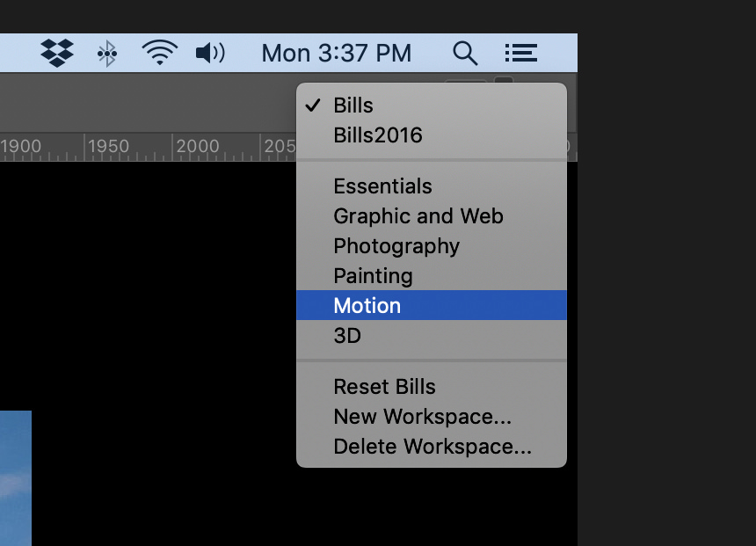Select the checked Bills workspace
Image resolution: width=756 pixels, height=546 pixels.
pos(432,106)
